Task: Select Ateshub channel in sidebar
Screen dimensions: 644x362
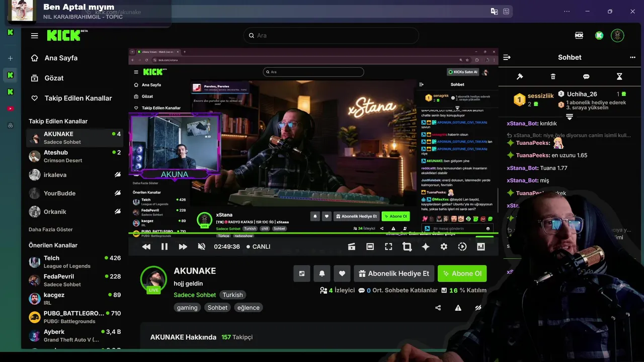Action: [75, 156]
